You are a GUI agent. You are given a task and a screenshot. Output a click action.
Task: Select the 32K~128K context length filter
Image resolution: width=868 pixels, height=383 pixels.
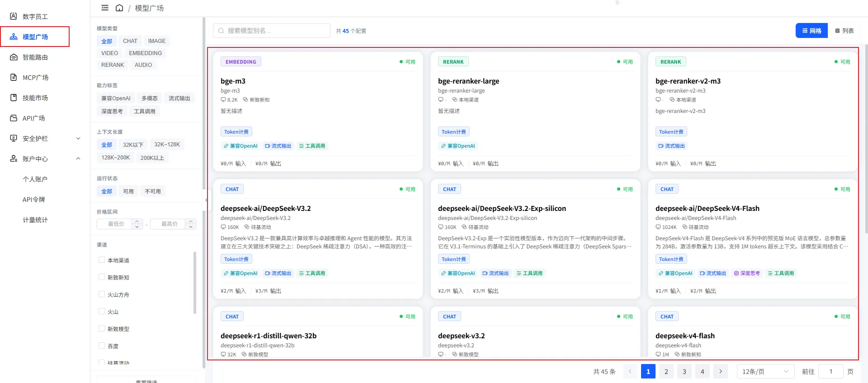167,145
